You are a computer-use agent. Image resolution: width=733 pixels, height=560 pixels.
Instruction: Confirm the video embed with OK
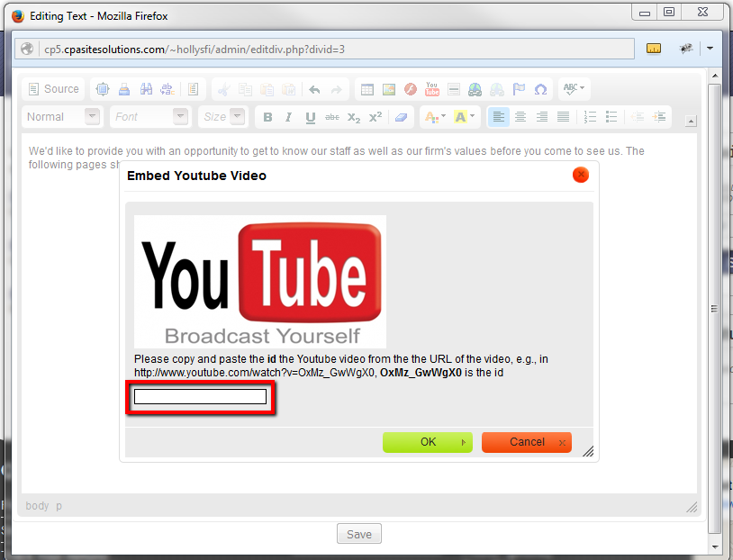click(427, 442)
